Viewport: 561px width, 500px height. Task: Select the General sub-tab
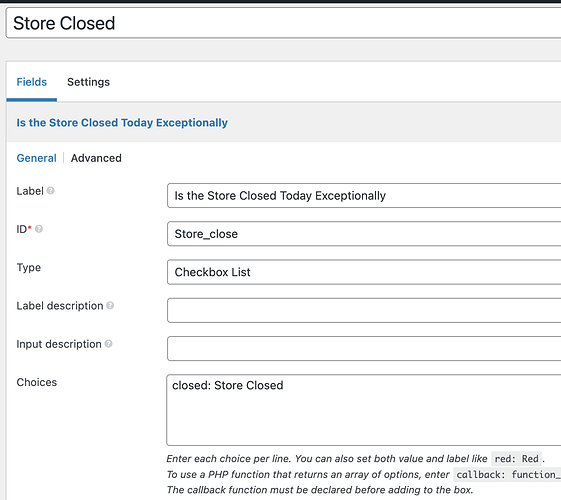pos(36,158)
